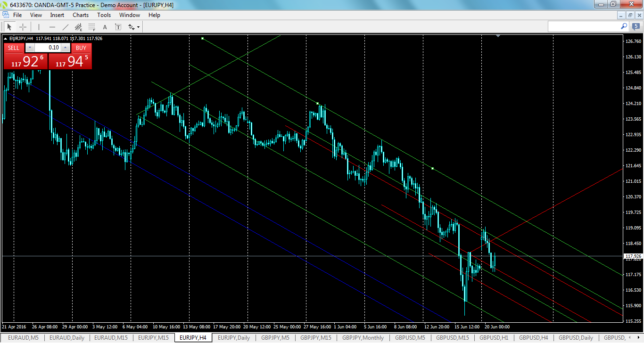Image resolution: width=644 pixels, height=343 pixels.
Task: Select the Crosshair tool
Action: click(x=22, y=27)
